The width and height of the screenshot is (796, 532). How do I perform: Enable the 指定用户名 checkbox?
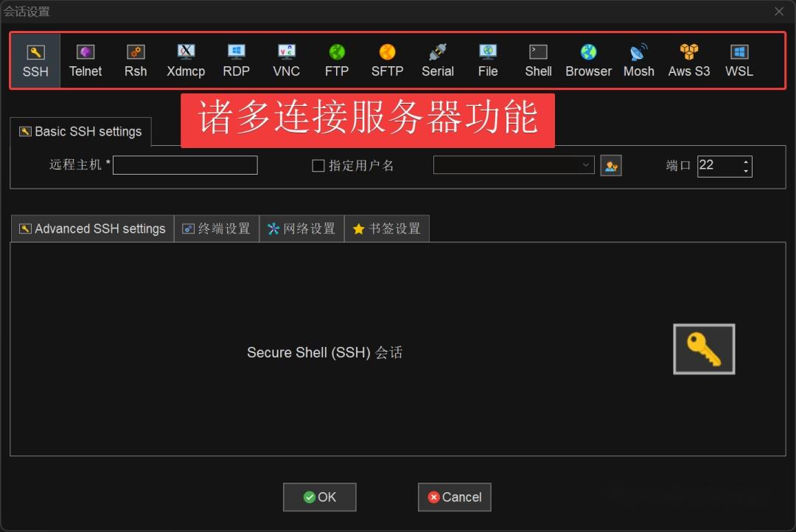tap(318, 166)
